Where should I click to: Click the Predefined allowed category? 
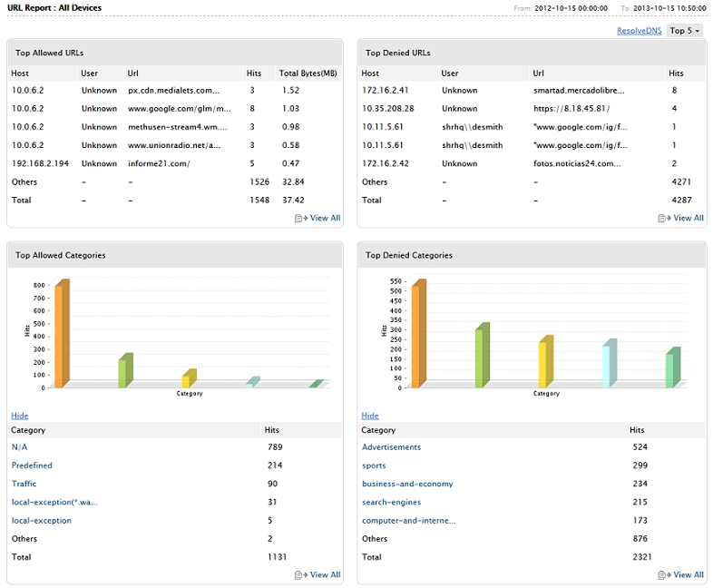(x=32, y=465)
